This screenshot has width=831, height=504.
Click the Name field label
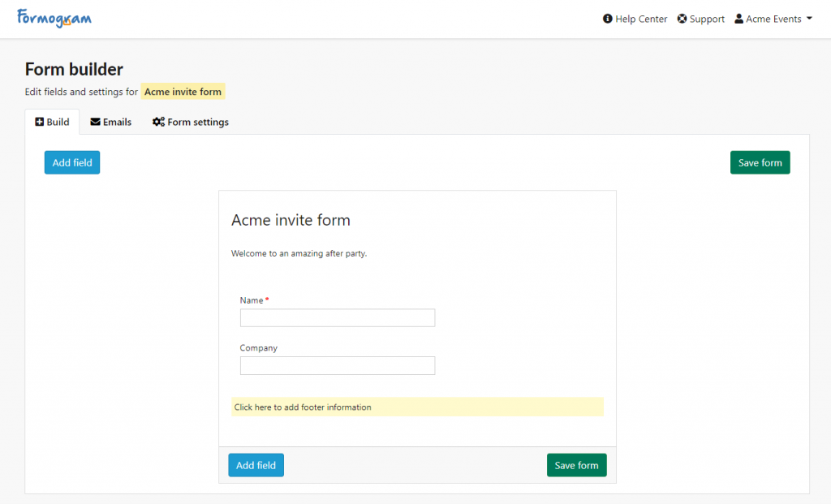tap(252, 300)
